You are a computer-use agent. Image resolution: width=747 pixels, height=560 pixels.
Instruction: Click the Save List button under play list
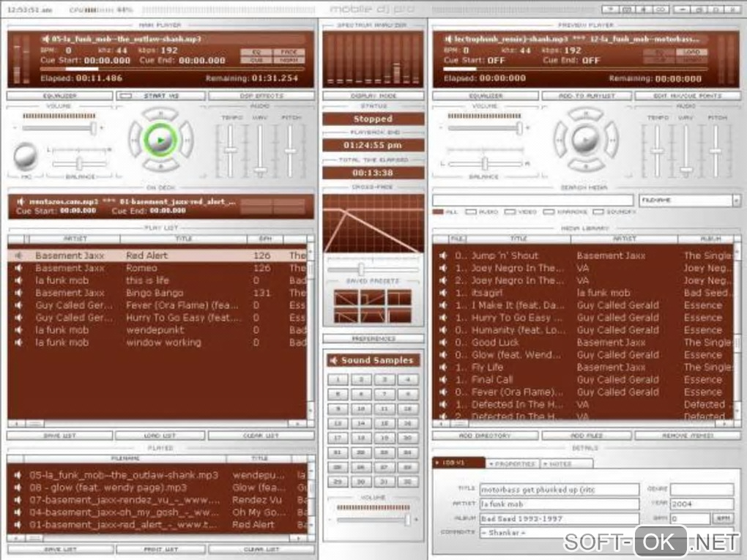pos(60,436)
